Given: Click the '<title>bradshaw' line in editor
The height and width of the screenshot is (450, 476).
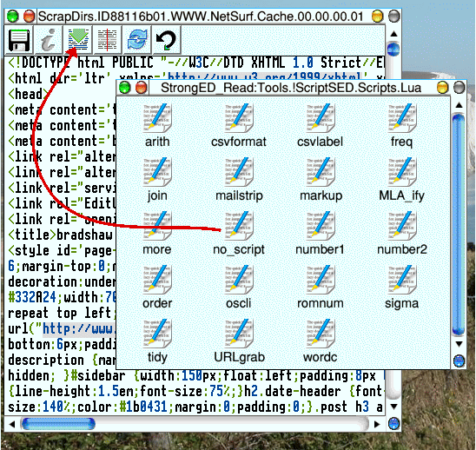Looking at the screenshot, I should click(60, 235).
